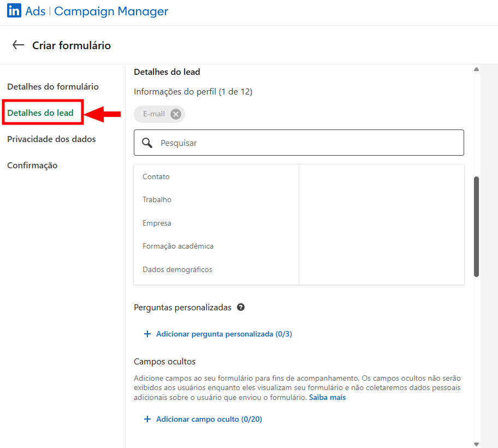Expand the Contato category
Viewport: 498px width, 448px height.
point(156,176)
